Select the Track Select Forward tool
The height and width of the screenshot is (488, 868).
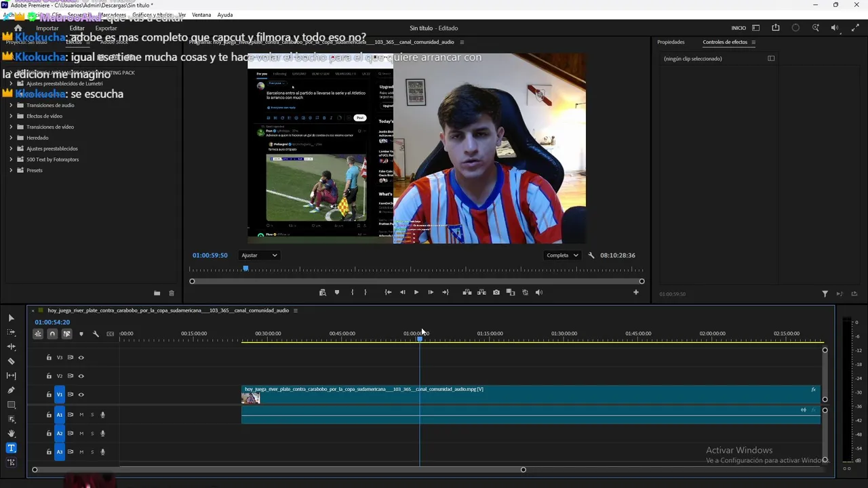(x=11, y=332)
